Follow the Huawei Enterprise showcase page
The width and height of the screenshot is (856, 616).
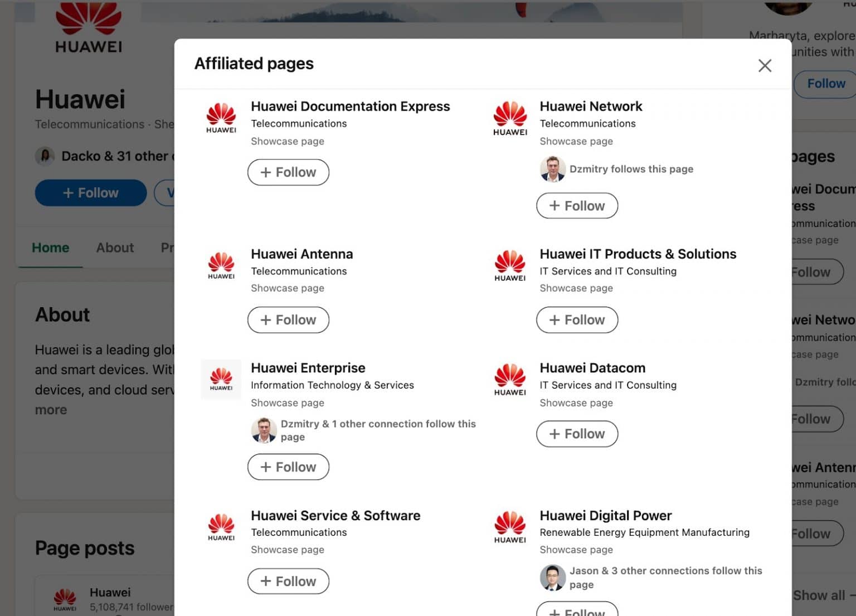pyautogui.click(x=288, y=467)
